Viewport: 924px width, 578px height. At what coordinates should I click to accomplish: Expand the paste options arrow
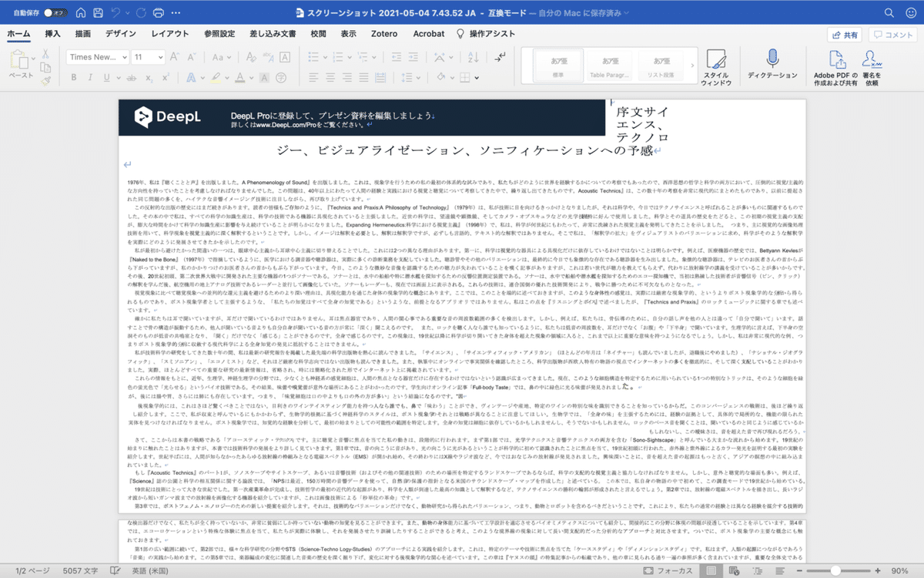point(34,58)
